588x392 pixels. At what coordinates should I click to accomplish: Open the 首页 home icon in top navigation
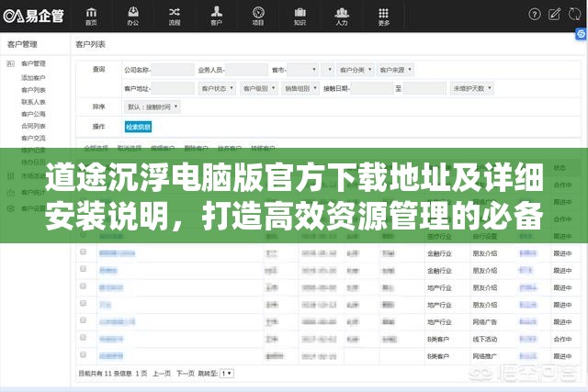[x=91, y=17]
